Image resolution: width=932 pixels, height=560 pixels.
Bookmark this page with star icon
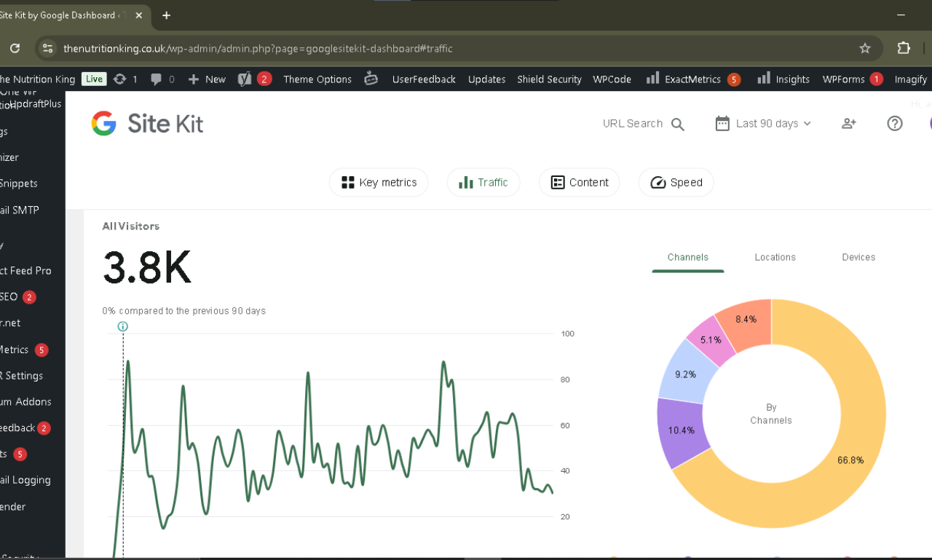click(865, 49)
